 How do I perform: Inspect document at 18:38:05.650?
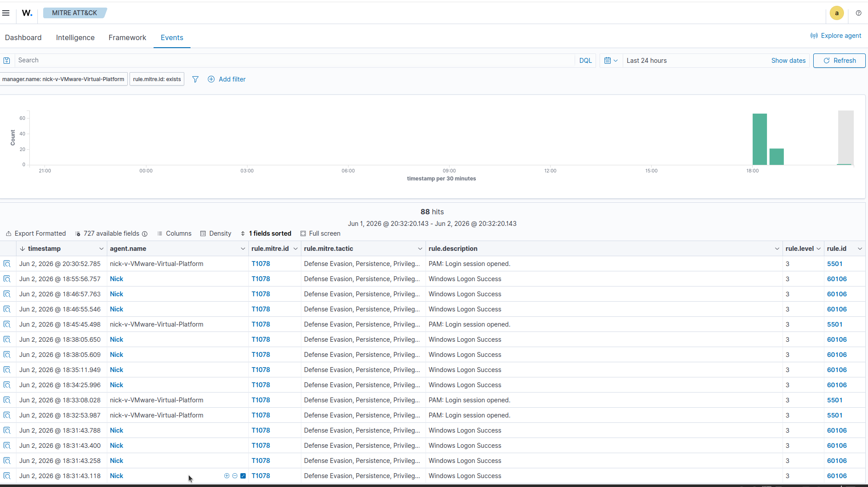(7, 340)
